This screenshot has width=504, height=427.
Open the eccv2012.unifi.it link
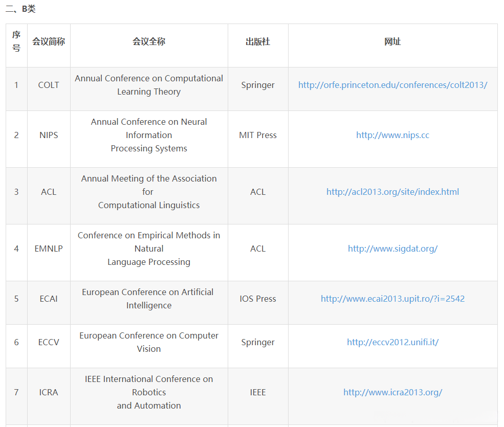pyautogui.click(x=392, y=342)
